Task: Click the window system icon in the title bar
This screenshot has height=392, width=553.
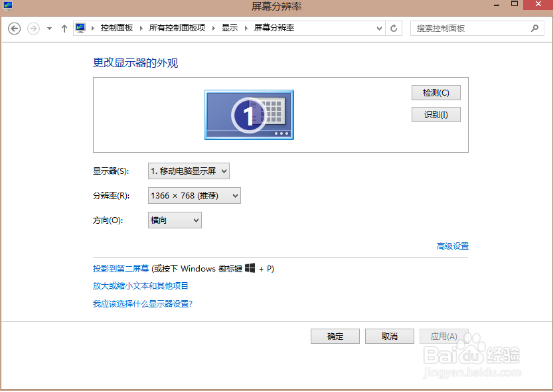Action: (8, 6)
